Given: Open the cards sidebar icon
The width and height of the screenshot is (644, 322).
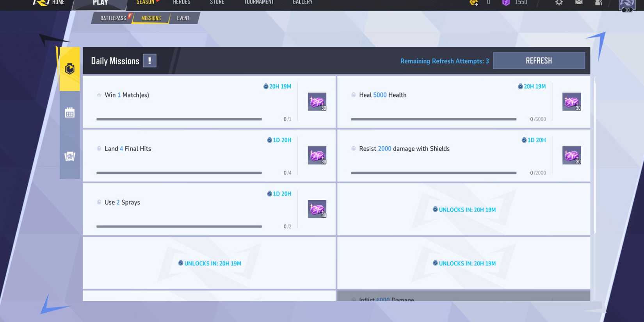Looking at the screenshot, I should tap(69, 157).
